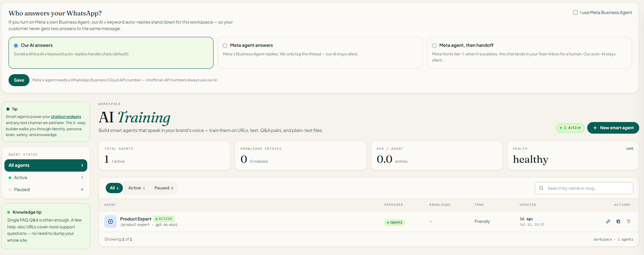This screenshot has height=255, width=644.
Task: Show the 'Active' filter tab above the table
Action: (137, 188)
